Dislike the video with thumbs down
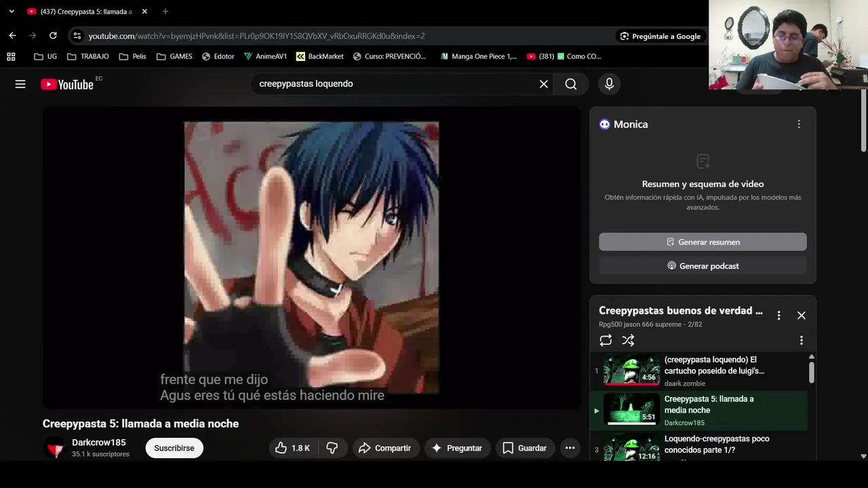868x488 pixels. (332, 448)
